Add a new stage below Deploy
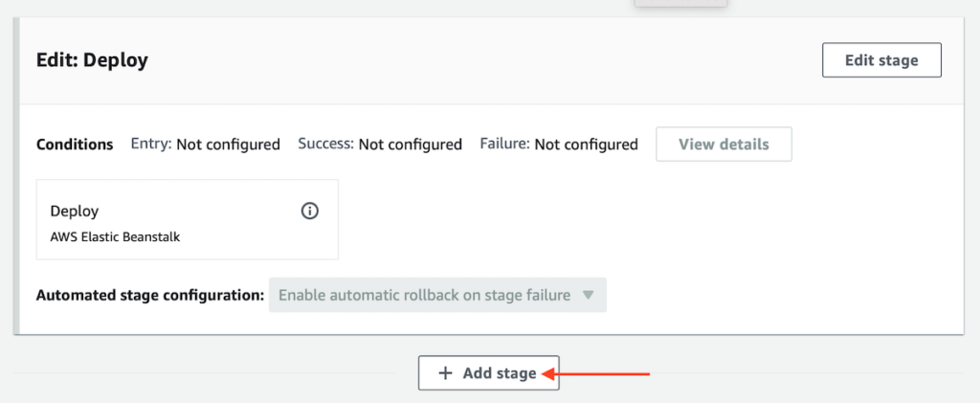This screenshot has width=980, height=403. pyautogui.click(x=489, y=373)
